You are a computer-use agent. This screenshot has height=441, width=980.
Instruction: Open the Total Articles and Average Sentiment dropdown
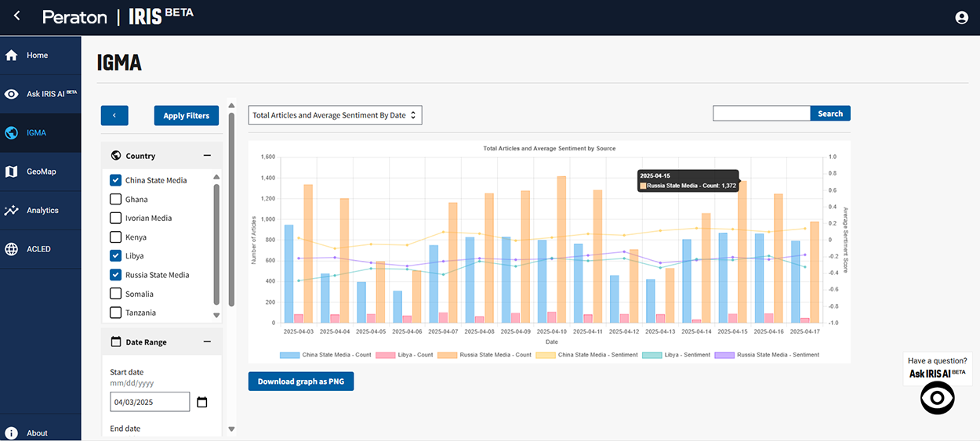(x=336, y=115)
